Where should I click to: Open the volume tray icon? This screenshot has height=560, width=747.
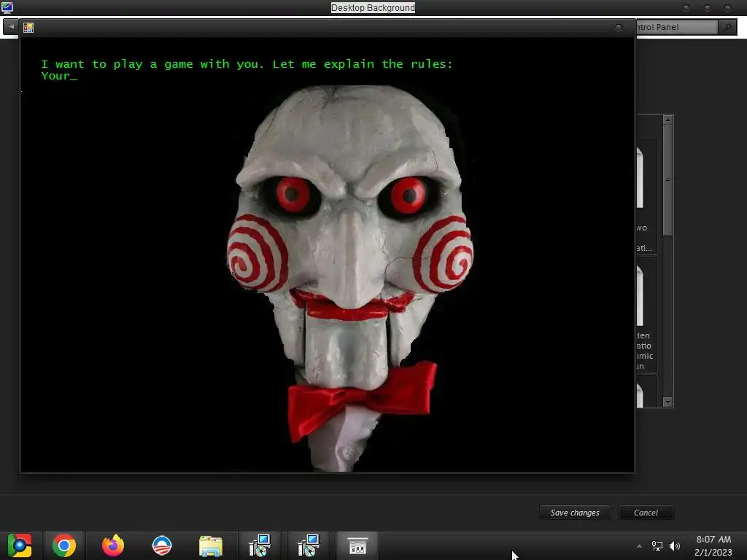click(x=675, y=546)
